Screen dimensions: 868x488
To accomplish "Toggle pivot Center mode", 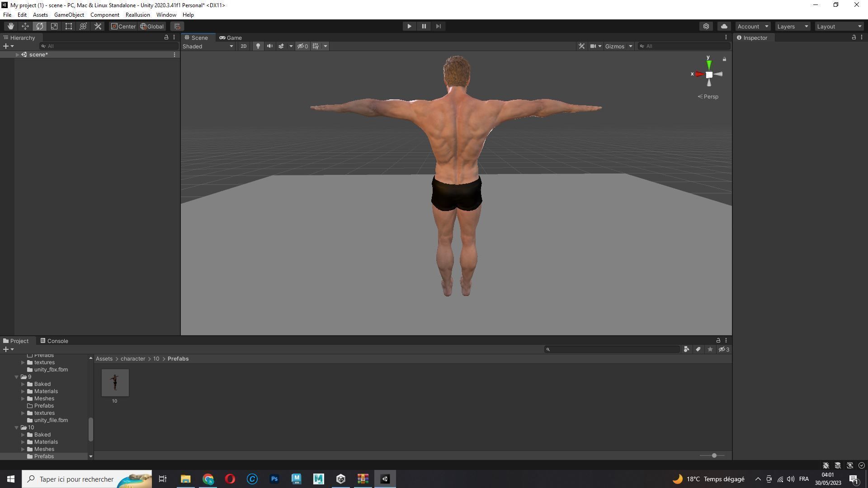I will 123,26.
